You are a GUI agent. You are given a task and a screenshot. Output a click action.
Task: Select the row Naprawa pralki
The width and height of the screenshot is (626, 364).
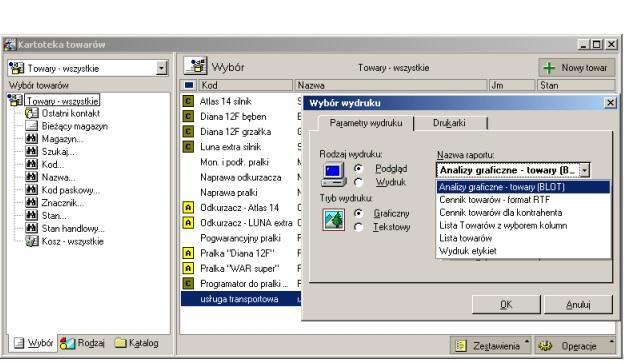click(x=241, y=192)
